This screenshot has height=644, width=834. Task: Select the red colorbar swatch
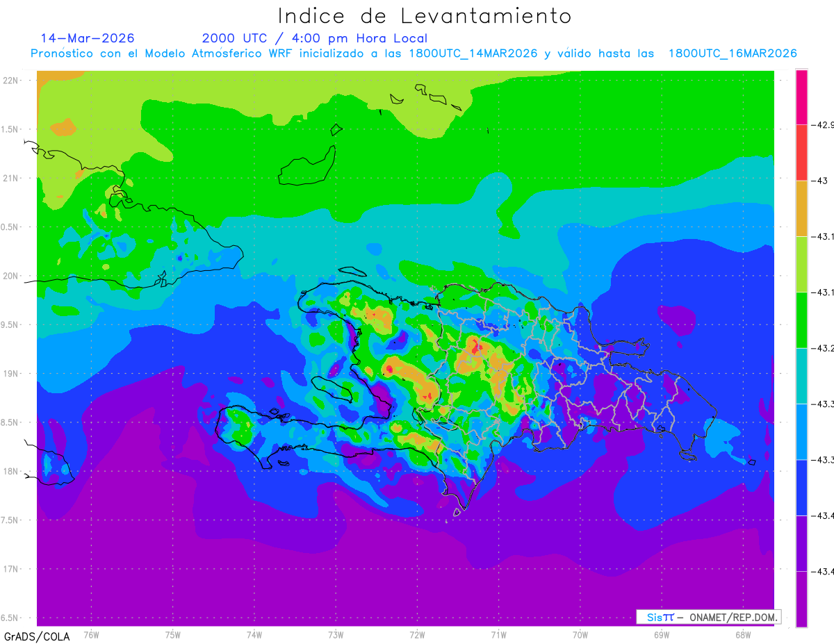pyautogui.click(x=801, y=153)
